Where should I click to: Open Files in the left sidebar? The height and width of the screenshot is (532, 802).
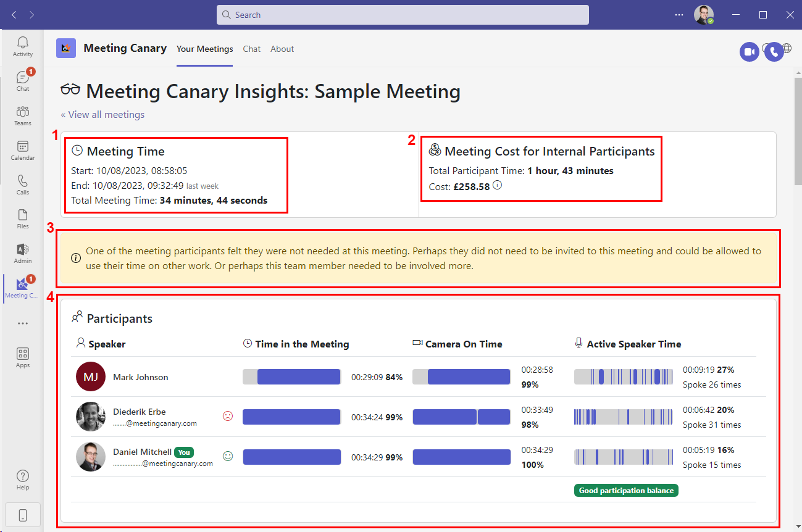click(x=23, y=218)
